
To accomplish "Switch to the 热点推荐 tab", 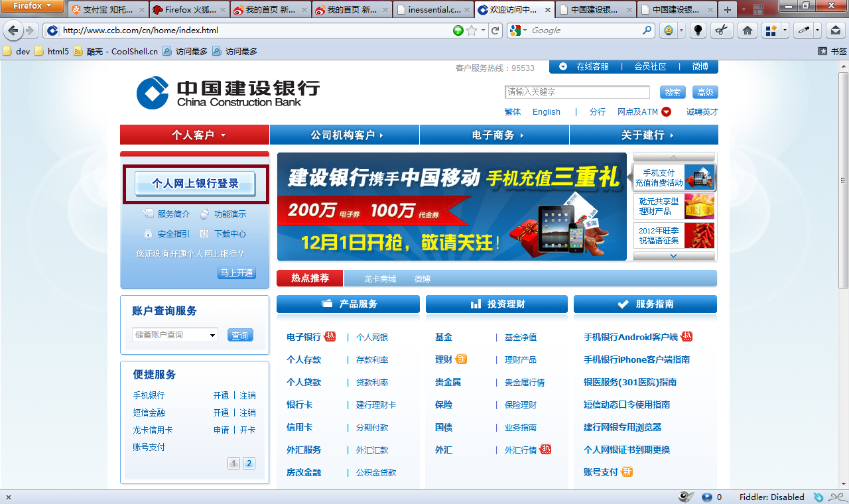I will (x=310, y=278).
